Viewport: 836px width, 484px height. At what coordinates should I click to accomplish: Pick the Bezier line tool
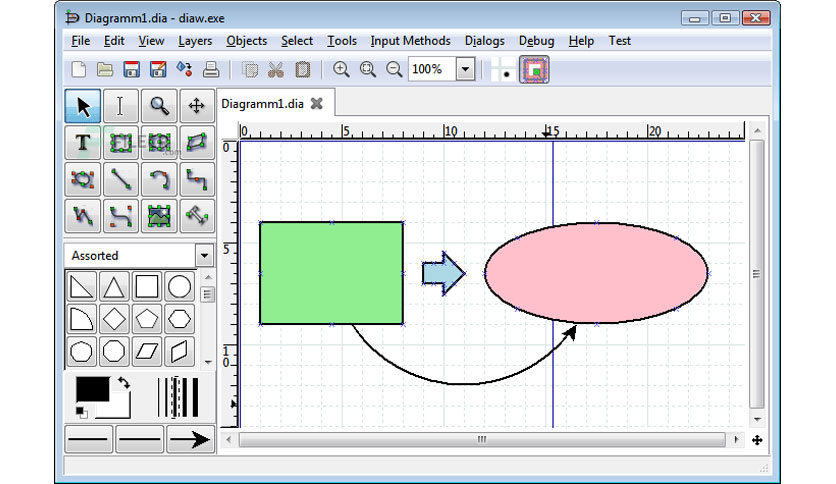coord(121,216)
